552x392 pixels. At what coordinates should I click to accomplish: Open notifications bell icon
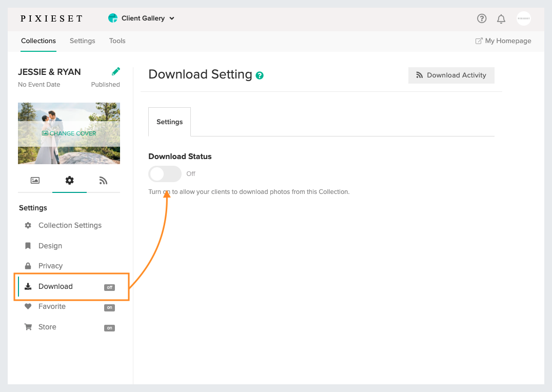coord(501,18)
